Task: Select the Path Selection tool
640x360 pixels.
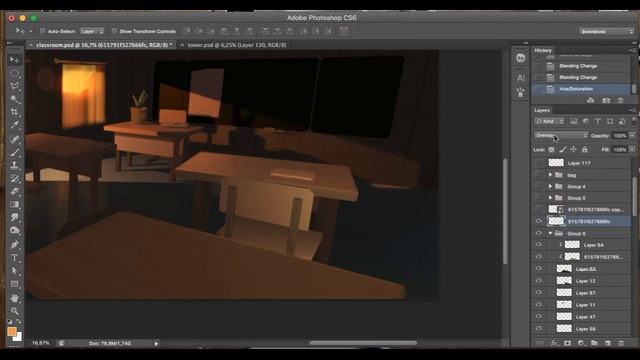Action: (14, 270)
